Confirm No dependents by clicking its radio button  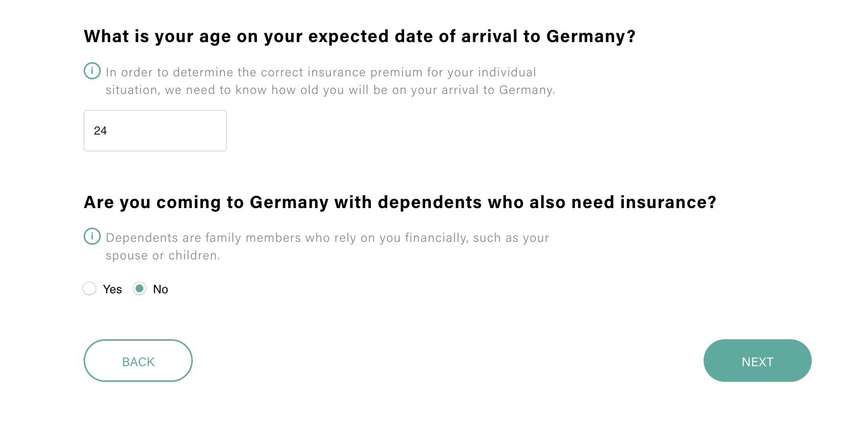tap(139, 289)
